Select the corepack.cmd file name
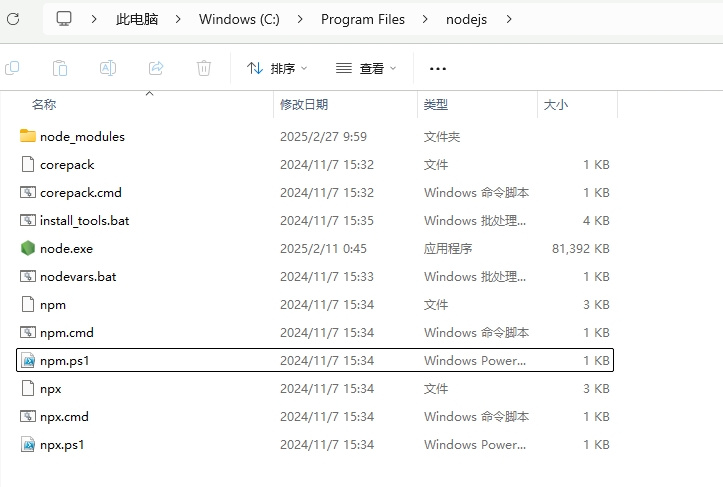The width and height of the screenshot is (723, 487). [81, 192]
